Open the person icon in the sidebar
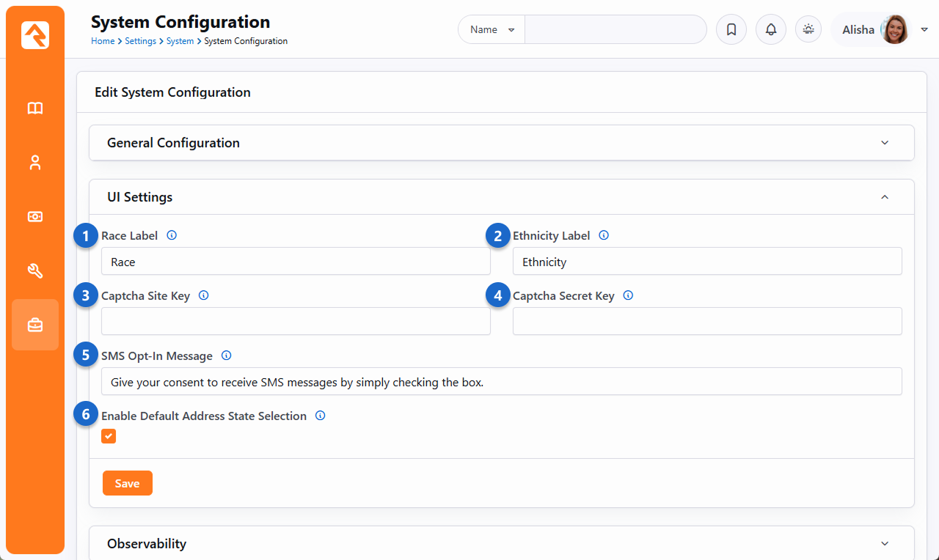The image size is (939, 560). [35, 163]
